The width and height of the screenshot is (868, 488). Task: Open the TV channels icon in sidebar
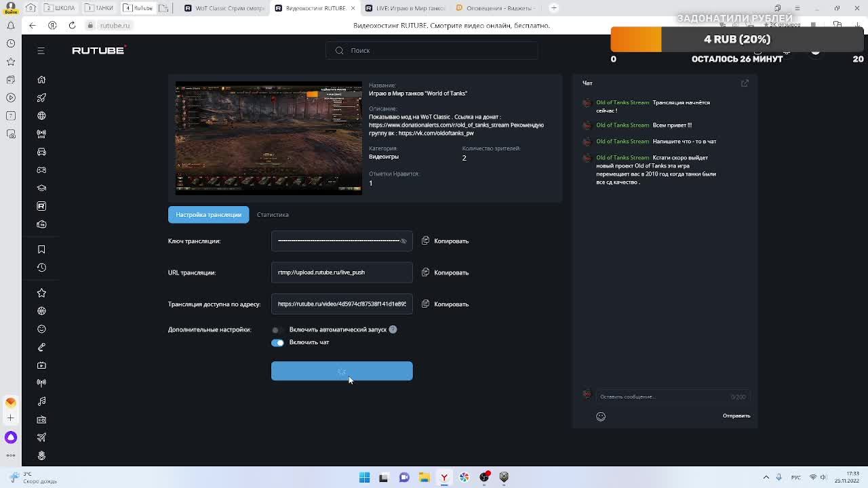(41, 224)
